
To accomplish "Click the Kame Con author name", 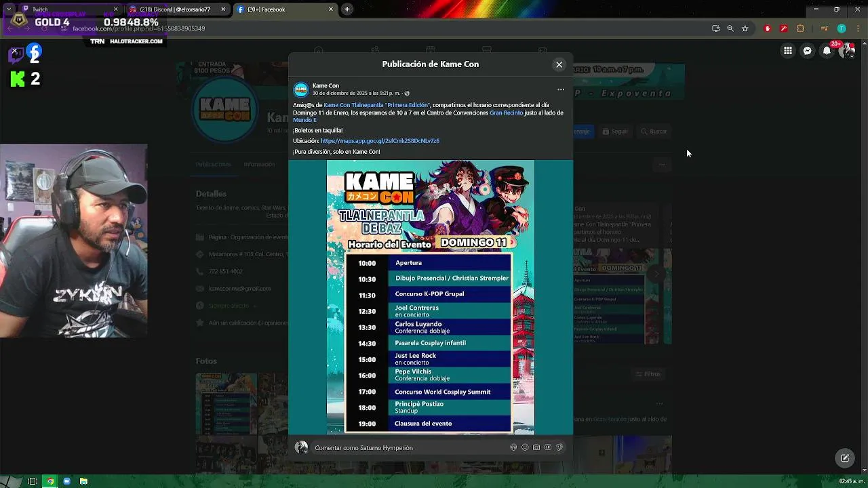I will 325,85.
